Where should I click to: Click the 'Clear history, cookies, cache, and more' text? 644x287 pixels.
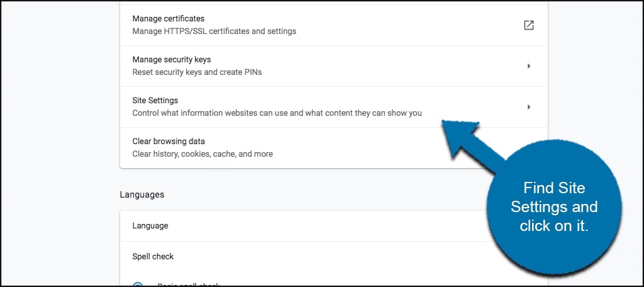pos(203,154)
